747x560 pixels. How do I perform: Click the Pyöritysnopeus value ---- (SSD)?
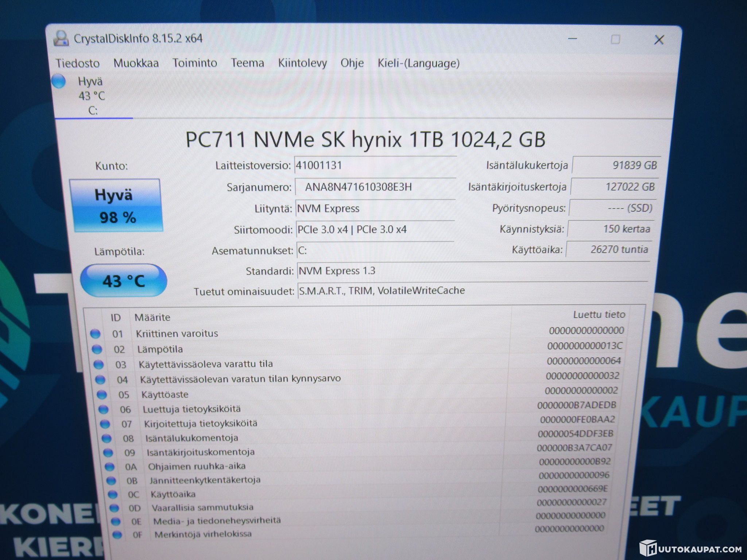[x=613, y=208]
